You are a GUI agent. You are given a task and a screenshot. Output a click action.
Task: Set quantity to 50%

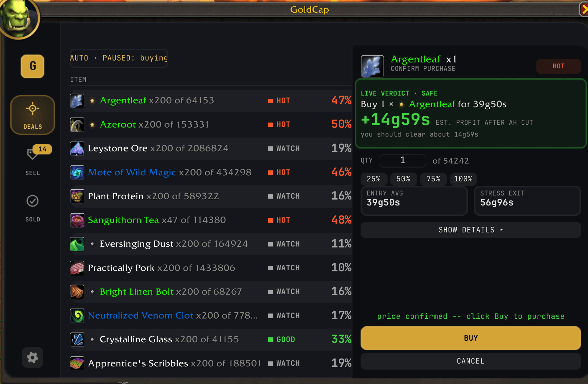[403, 179]
